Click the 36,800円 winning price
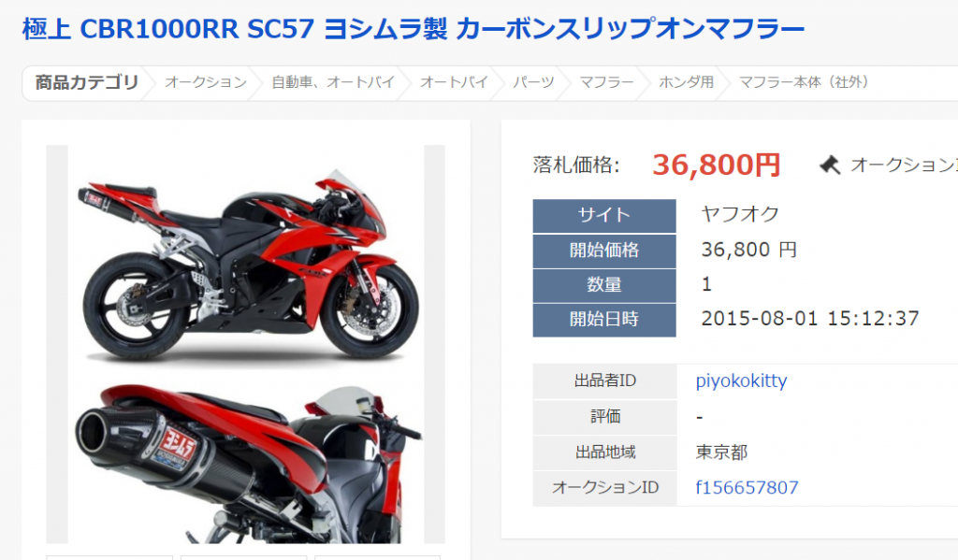 (716, 165)
